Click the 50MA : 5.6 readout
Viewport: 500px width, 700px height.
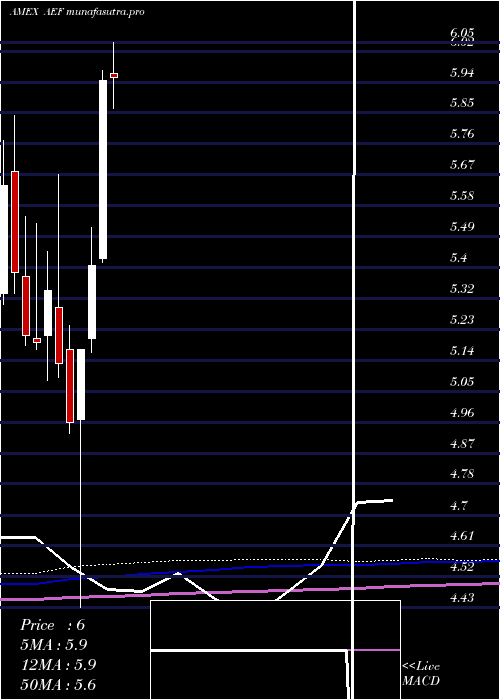pos(59,684)
